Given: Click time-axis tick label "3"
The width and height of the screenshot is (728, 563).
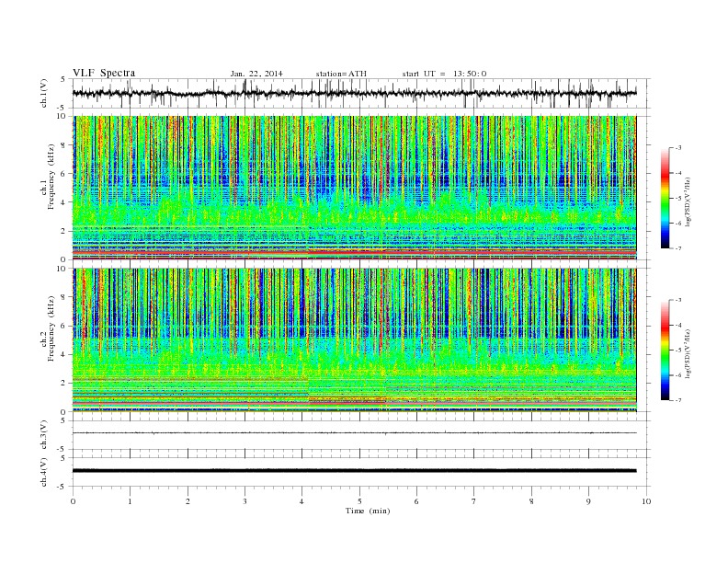Looking at the screenshot, I should click(x=245, y=501).
